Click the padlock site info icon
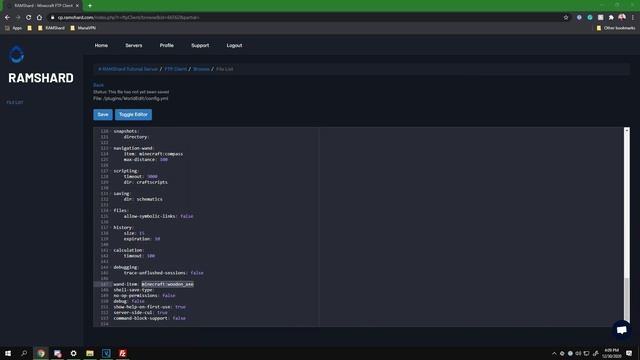640x360 pixels. (52, 18)
